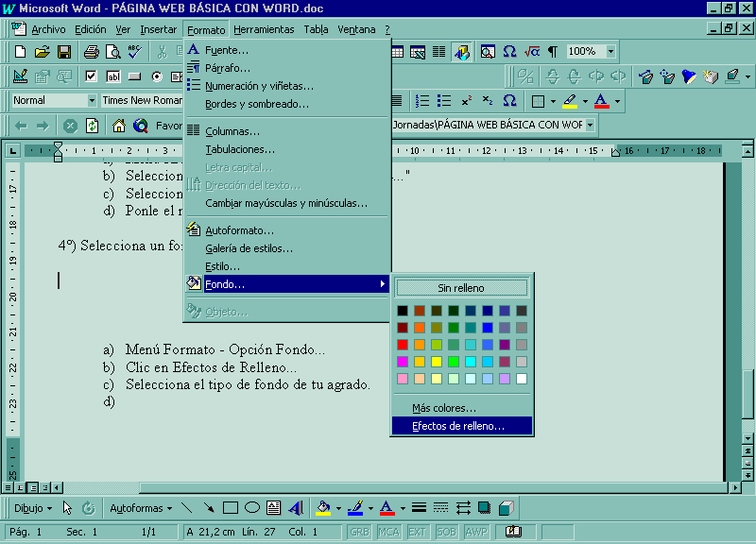Toggle the SOB overwrite indicator
Screen dimensions: 756x544
click(445, 533)
